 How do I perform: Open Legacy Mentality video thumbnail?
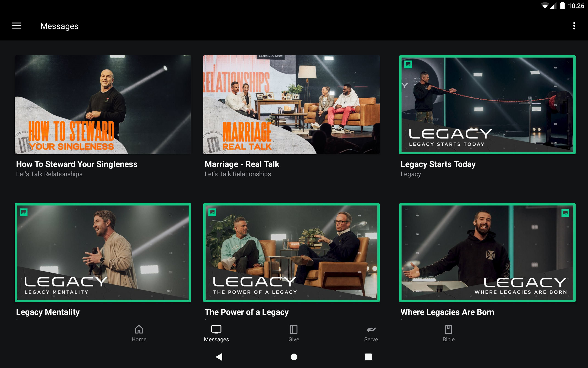[103, 253]
